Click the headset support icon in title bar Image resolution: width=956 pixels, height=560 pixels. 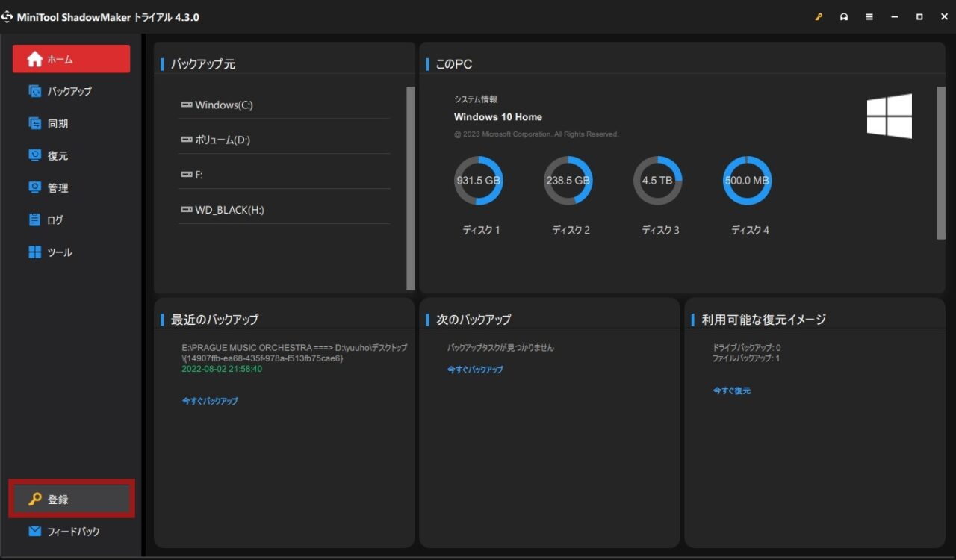point(844,17)
